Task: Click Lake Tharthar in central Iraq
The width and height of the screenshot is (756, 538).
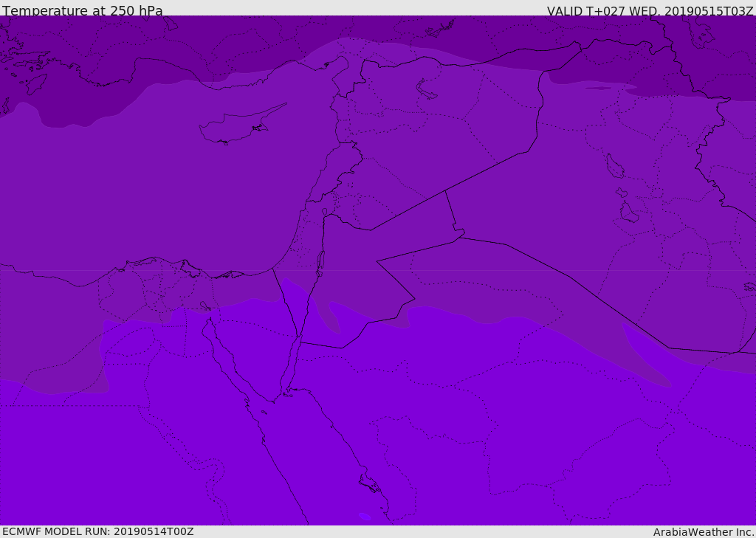Action: tap(614, 167)
